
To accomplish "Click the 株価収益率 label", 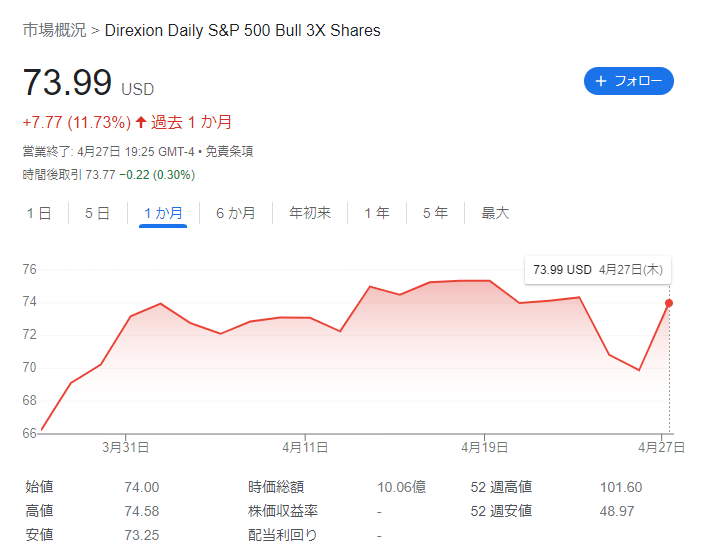I will [x=283, y=511].
